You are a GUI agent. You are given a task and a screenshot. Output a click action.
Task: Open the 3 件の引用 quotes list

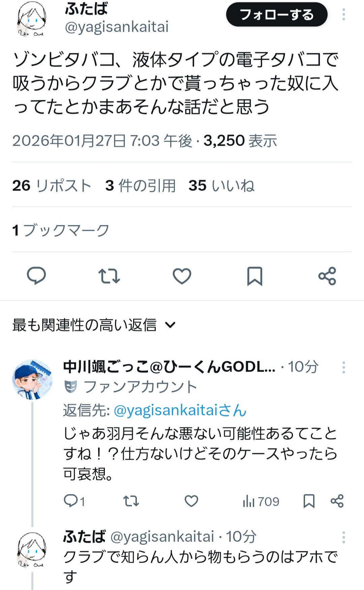140,185
